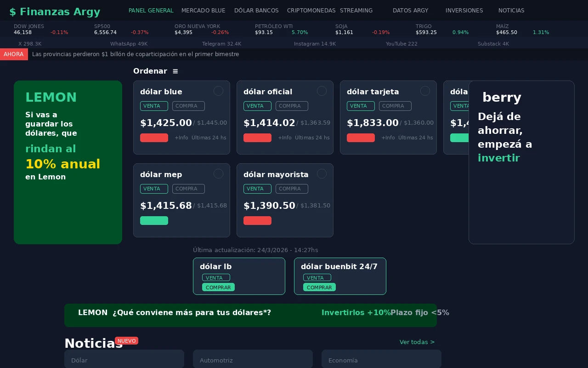Expand the Inversiones menu

(x=464, y=11)
